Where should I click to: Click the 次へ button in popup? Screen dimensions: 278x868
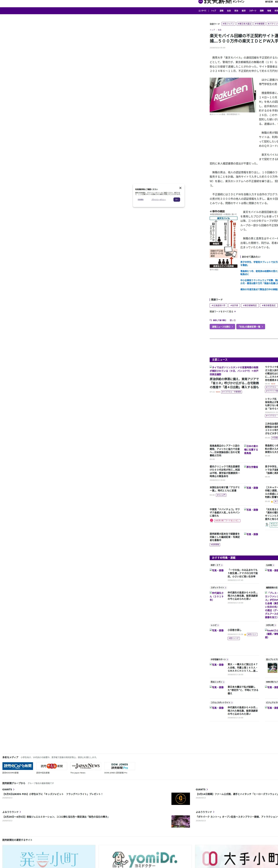point(177,199)
